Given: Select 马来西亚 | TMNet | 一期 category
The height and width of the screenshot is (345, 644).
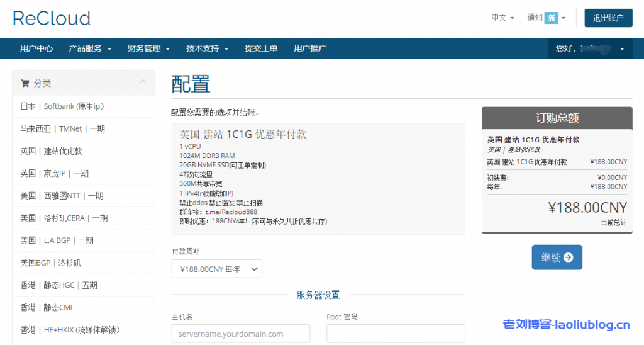Looking at the screenshot, I should tap(84, 128).
